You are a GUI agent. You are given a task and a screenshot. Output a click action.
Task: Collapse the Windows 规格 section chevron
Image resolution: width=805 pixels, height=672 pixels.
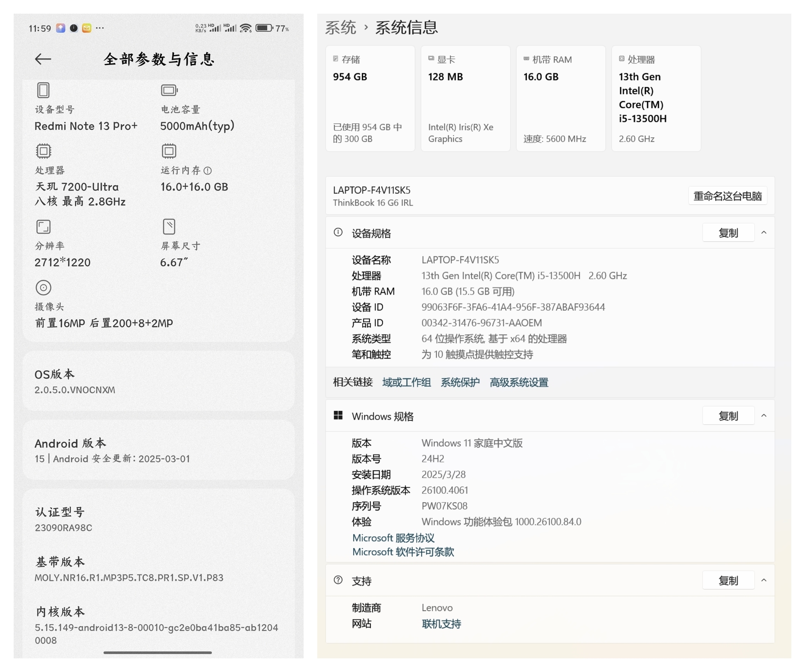(763, 416)
